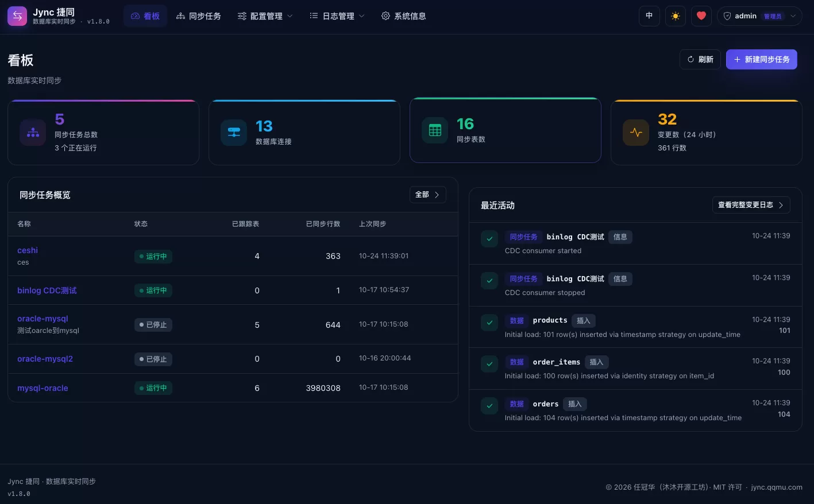This screenshot has height=504, width=814.
Task: Click the 同步表数 table icon
Action: pyautogui.click(x=435, y=131)
